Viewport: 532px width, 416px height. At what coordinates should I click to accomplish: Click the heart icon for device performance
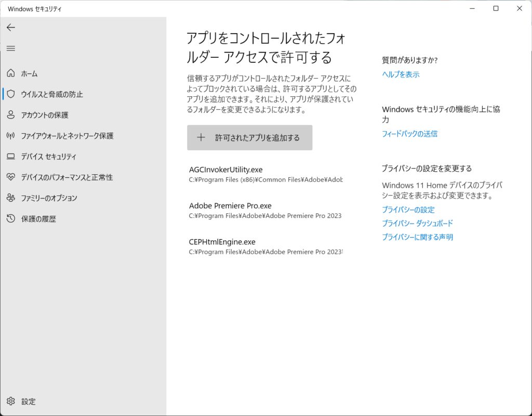point(11,177)
